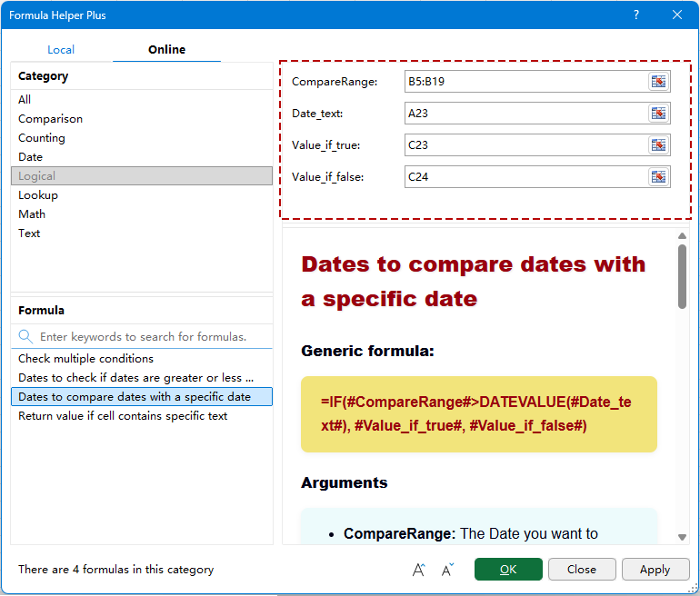Screen dimensions: 700x596
Task: Select 'Dates to check if dates are greater' formula
Action: 142,378
